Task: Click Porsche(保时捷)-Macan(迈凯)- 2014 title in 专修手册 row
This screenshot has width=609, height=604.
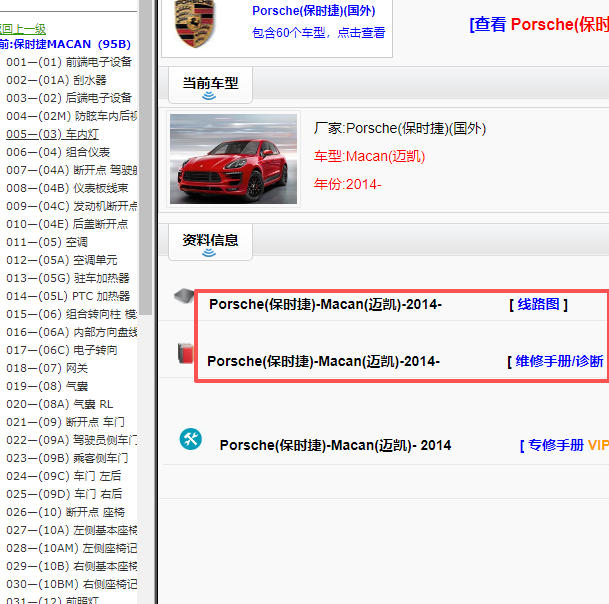Action: point(335,445)
